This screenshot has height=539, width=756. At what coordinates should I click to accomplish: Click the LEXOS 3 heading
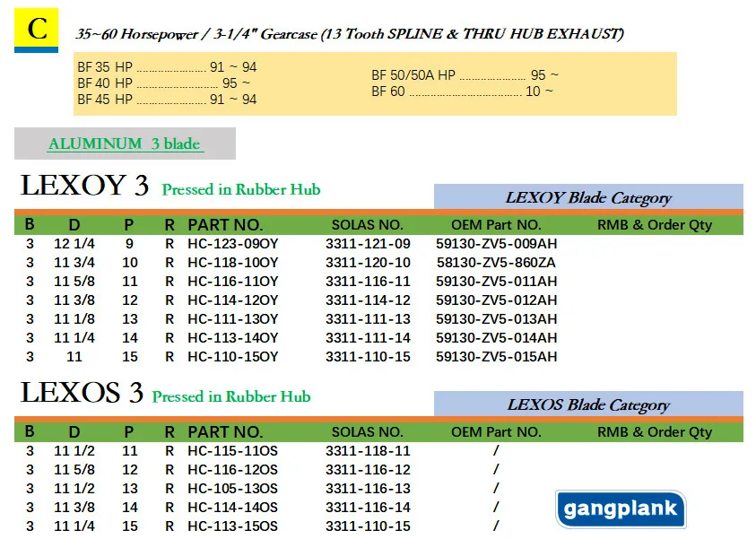click(82, 393)
